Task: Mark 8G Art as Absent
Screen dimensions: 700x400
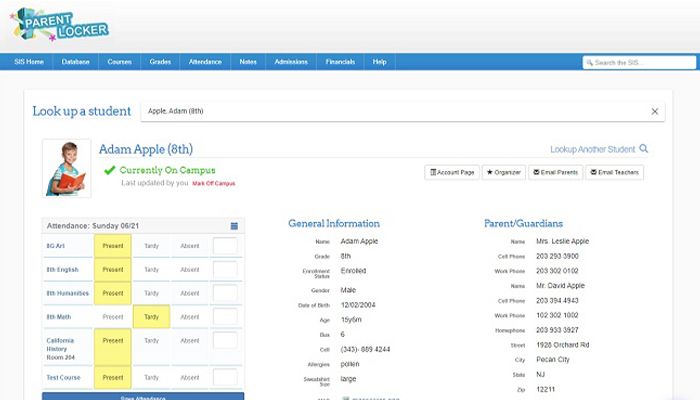Action: point(190,245)
